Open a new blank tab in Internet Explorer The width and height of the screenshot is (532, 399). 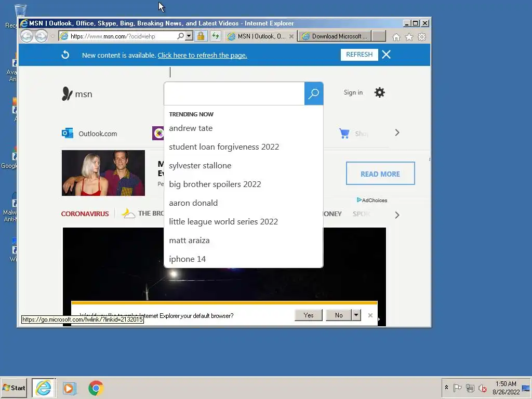point(379,36)
